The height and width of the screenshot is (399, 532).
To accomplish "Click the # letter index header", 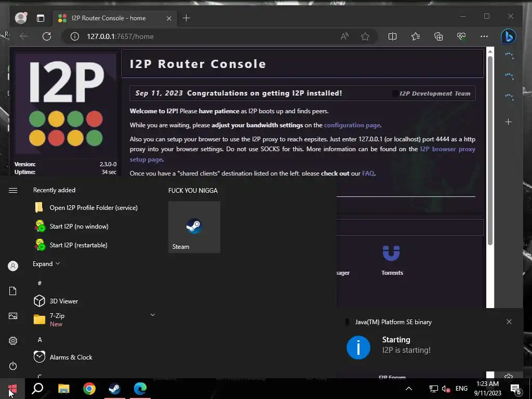I will click(x=39, y=283).
